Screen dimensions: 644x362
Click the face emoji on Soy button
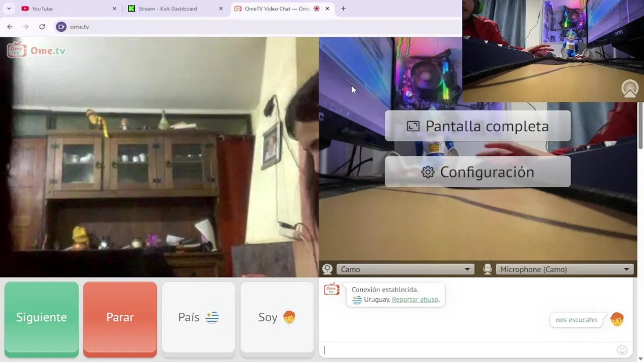click(x=289, y=317)
